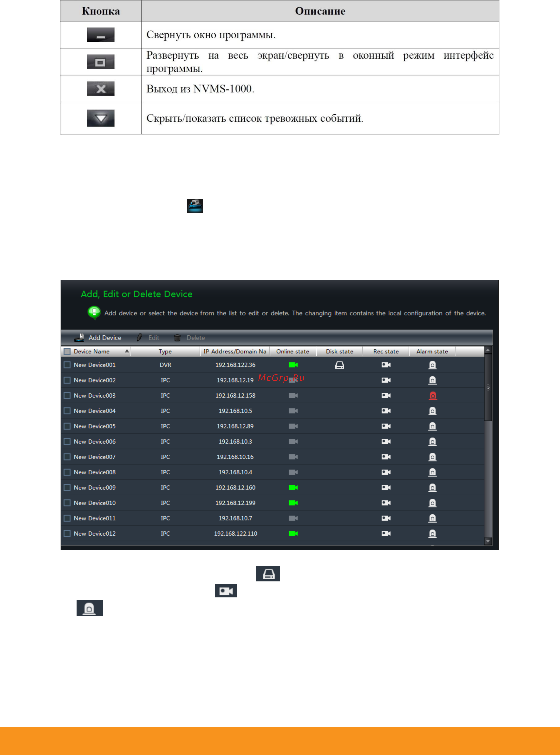Screen dimensions: 560x755
Task: Click the rec state icon of New Device011
Action: 386,518
